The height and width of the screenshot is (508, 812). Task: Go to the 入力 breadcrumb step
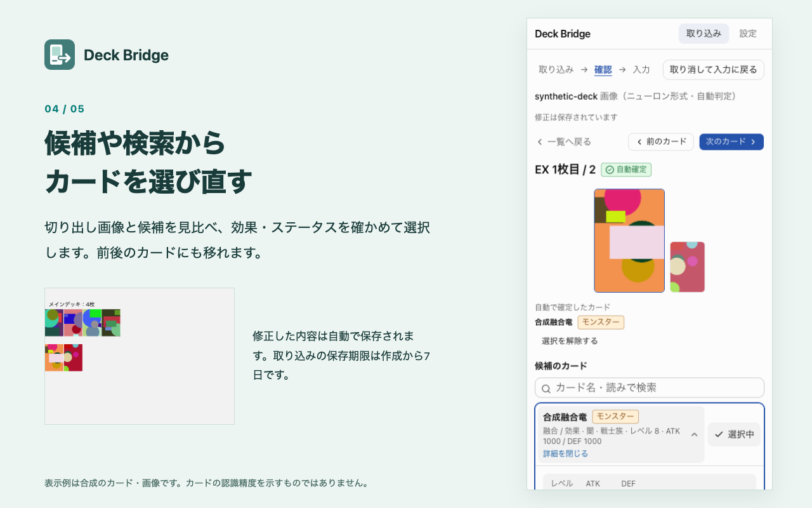coord(641,70)
